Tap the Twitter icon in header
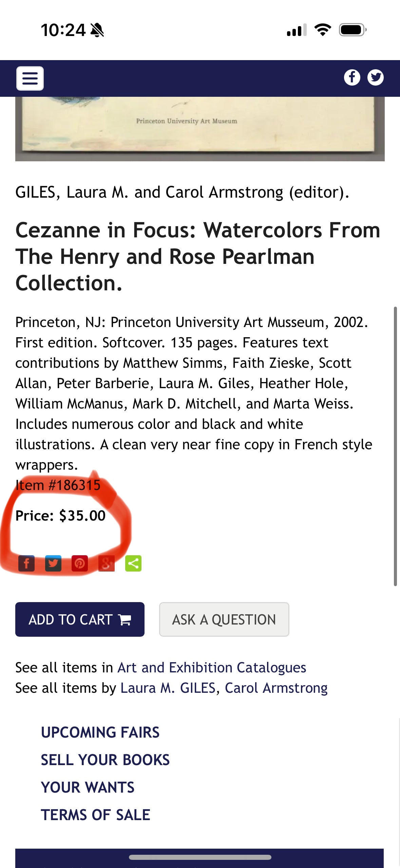Image resolution: width=400 pixels, height=868 pixels. (375, 77)
